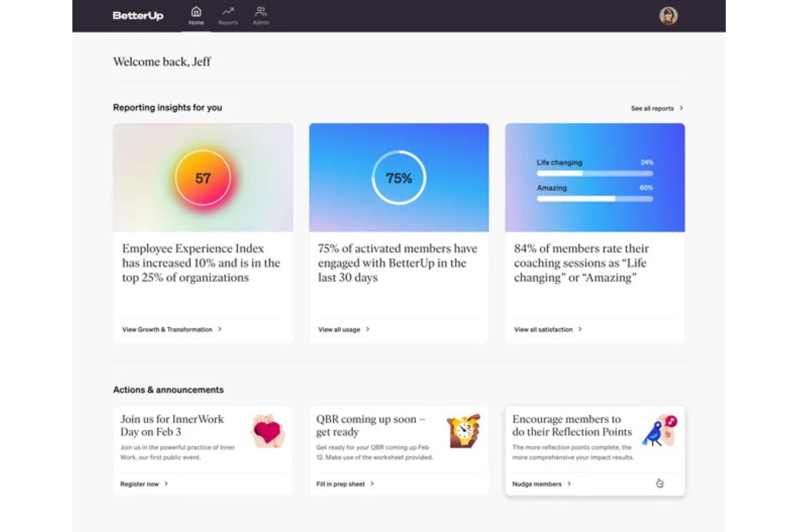The image size is (798, 532).
Task: Click chevron beside View Growth & Transformation
Action: [x=219, y=329]
